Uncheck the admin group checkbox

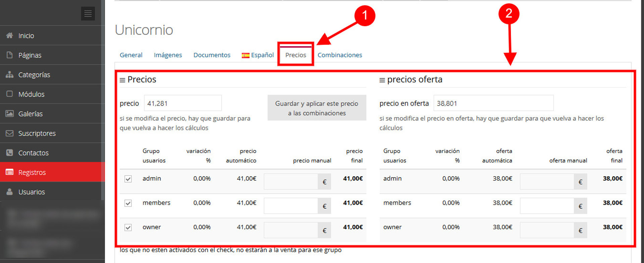(x=128, y=179)
